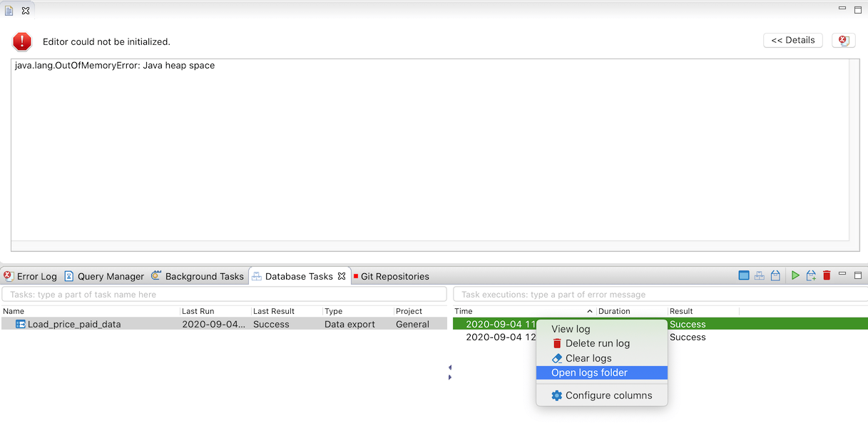Click the General project cell
Image resolution: width=868 pixels, height=438 pixels.
412,324
